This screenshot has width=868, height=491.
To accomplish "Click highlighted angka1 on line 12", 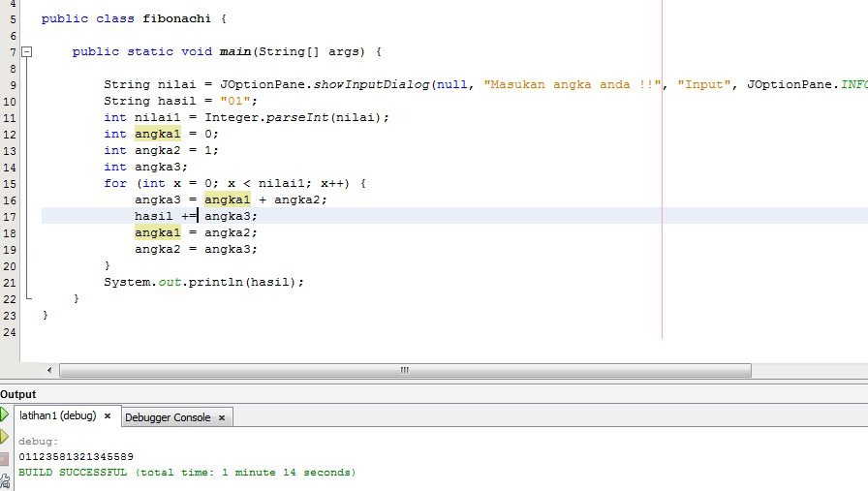I will tap(157, 134).
